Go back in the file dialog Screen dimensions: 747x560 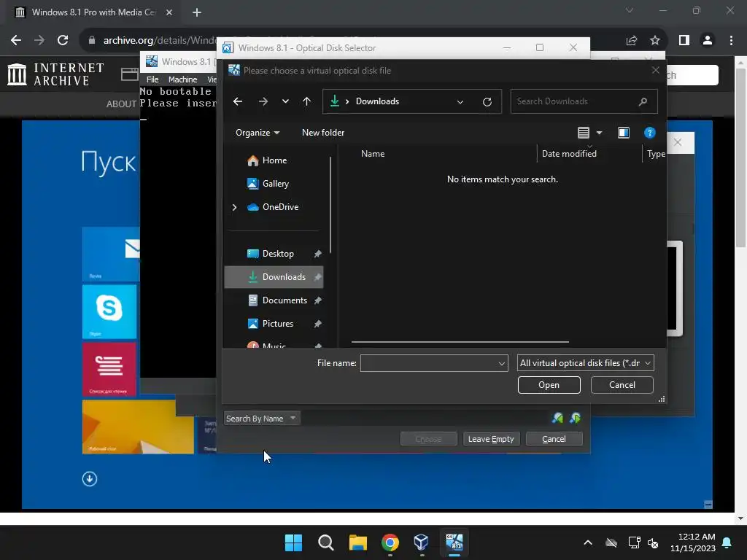(238, 101)
